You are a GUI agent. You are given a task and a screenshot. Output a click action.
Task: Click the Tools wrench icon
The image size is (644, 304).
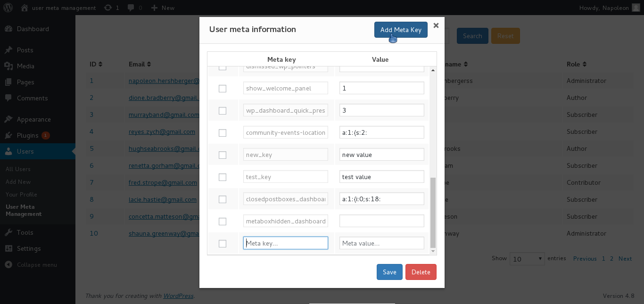[8, 232]
